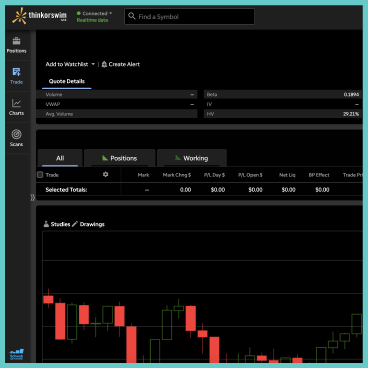Open the Scans sidebar icon
This screenshot has height=368, width=368.
[16, 138]
